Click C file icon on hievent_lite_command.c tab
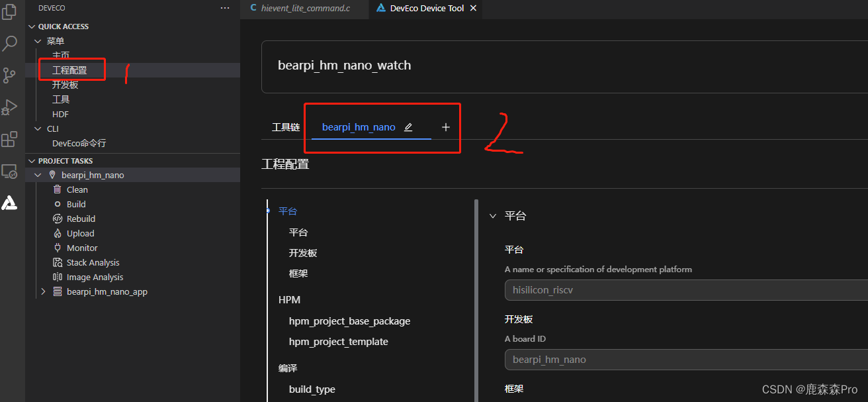 pyautogui.click(x=253, y=9)
